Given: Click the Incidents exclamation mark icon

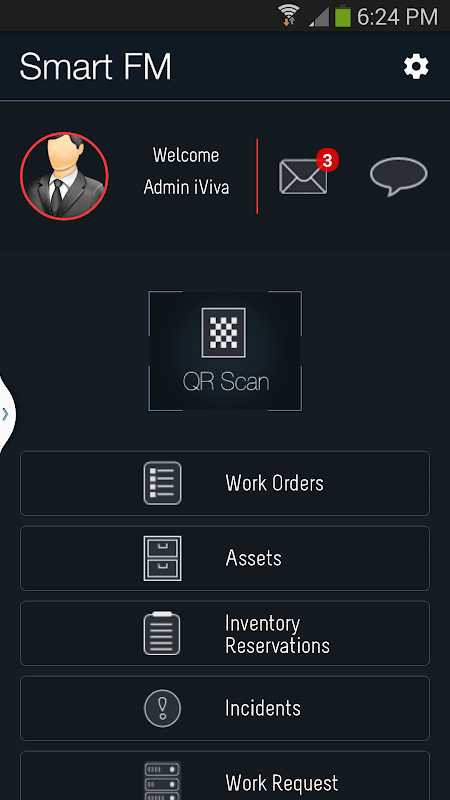Looking at the screenshot, I should (x=162, y=708).
